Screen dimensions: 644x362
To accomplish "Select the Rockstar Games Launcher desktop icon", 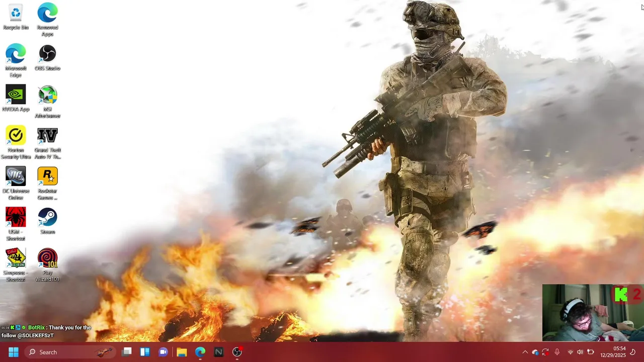I will click(47, 184).
